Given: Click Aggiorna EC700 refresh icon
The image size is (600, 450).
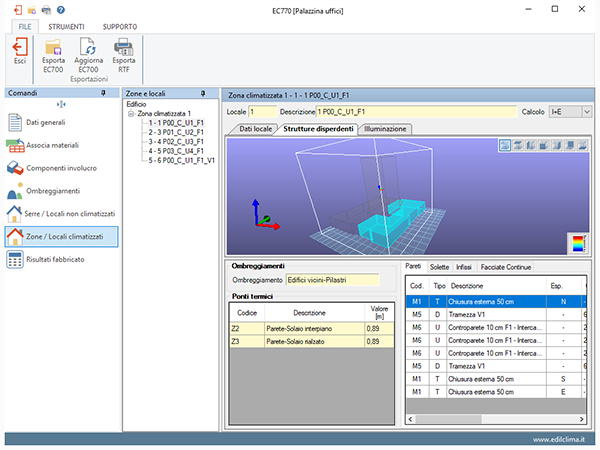Looking at the screenshot, I should click(x=88, y=47).
